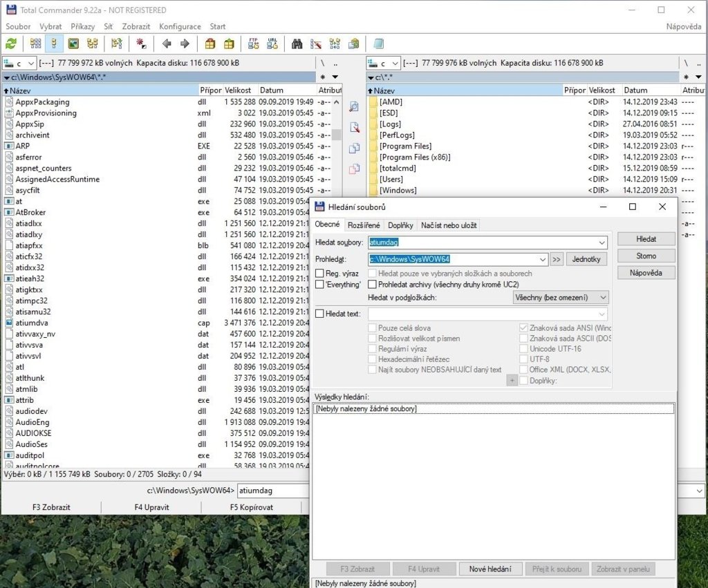Tick the 'Hledat text' checkbox
This screenshot has height=588, width=708.
[319, 314]
